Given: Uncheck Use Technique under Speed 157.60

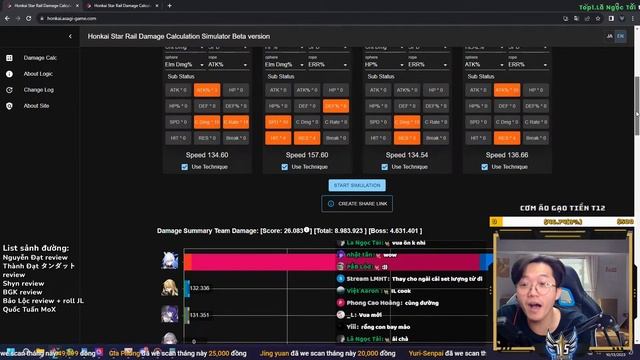Looking at the screenshot, I should pos(284,167).
